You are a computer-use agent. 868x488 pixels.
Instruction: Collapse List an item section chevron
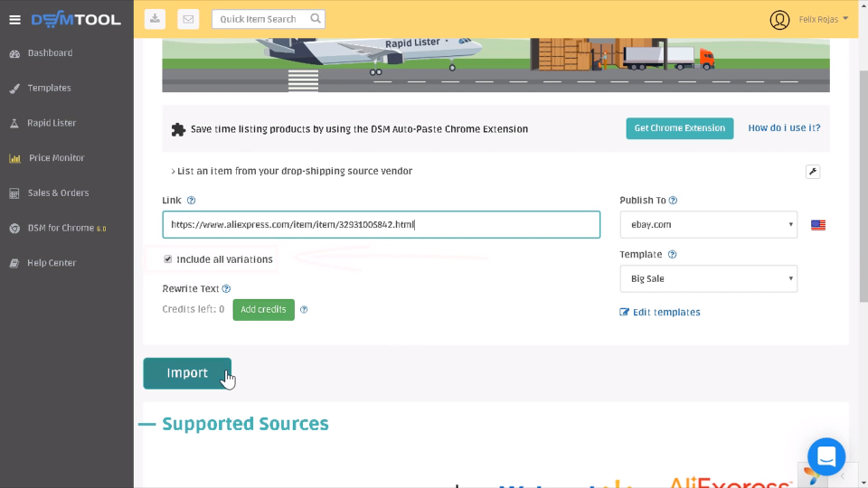coord(174,172)
